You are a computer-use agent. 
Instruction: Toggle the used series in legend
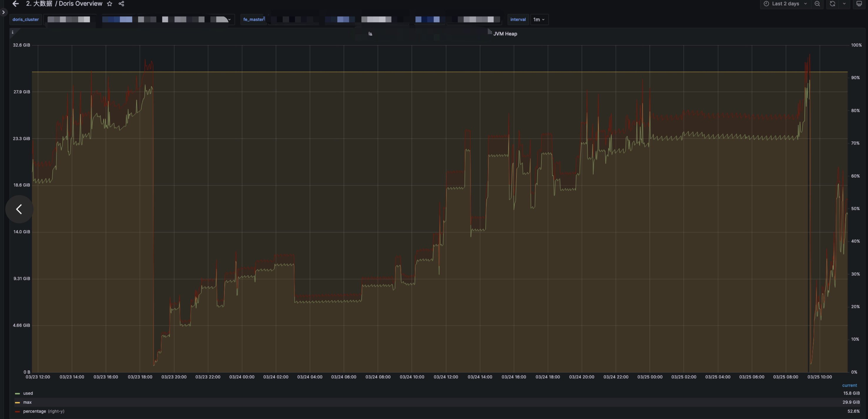(x=28, y=393)
